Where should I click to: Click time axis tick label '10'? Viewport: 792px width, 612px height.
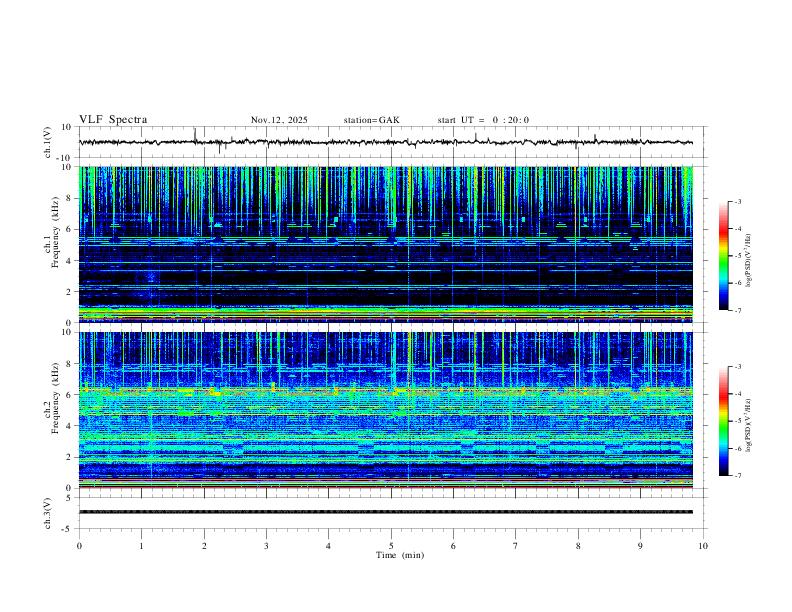click(703, 546)
